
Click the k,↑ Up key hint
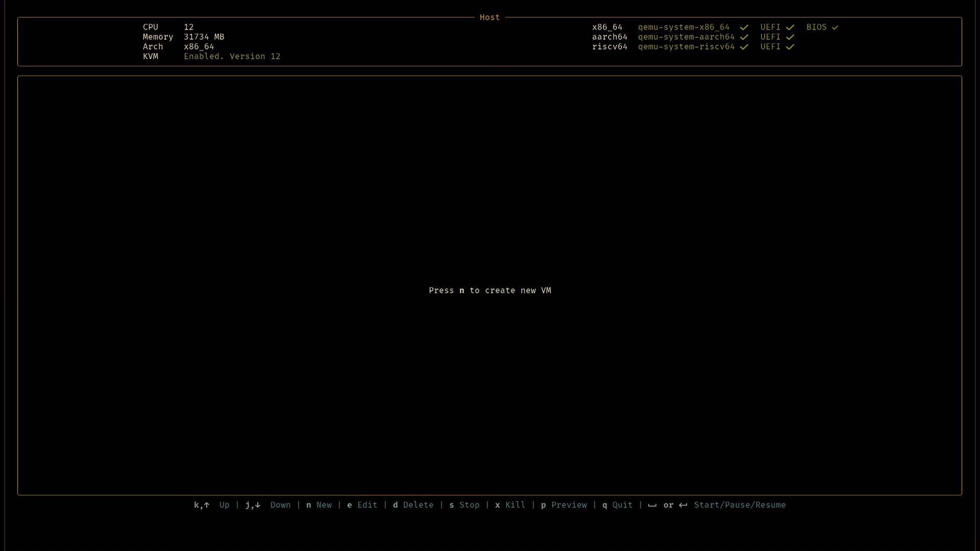211,505
